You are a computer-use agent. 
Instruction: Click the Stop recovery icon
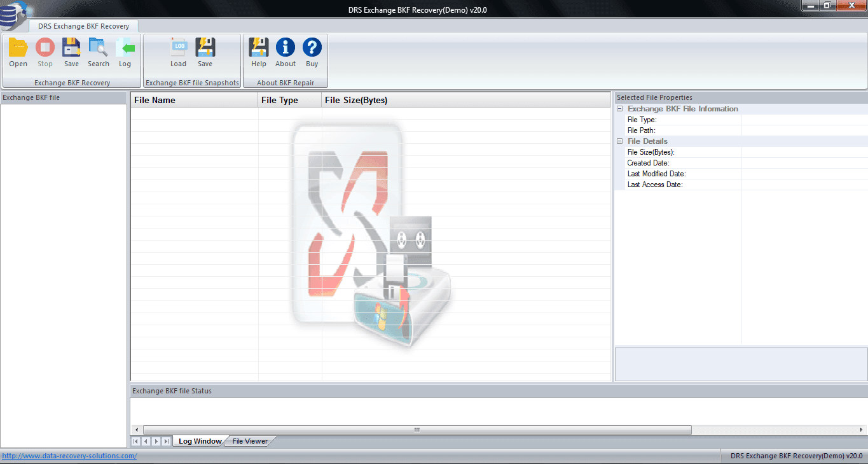pyautogui.click(x=45, y=51)
